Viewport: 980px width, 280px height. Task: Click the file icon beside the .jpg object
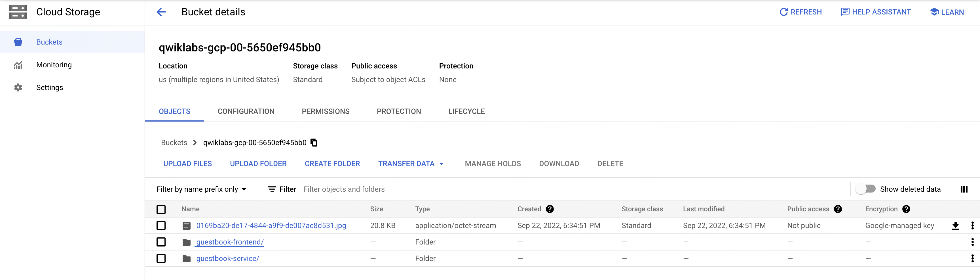186,226
